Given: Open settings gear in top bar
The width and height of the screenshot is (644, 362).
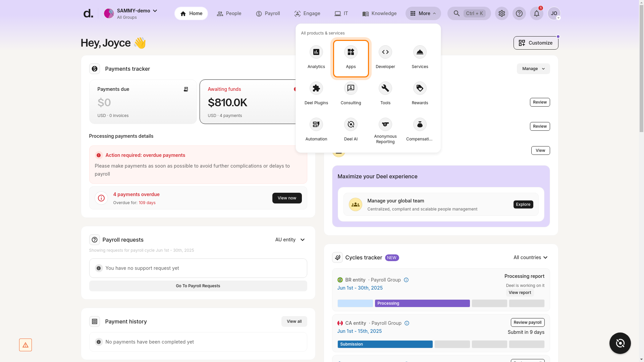Looking at the screenshot, I should pos(501,13).
